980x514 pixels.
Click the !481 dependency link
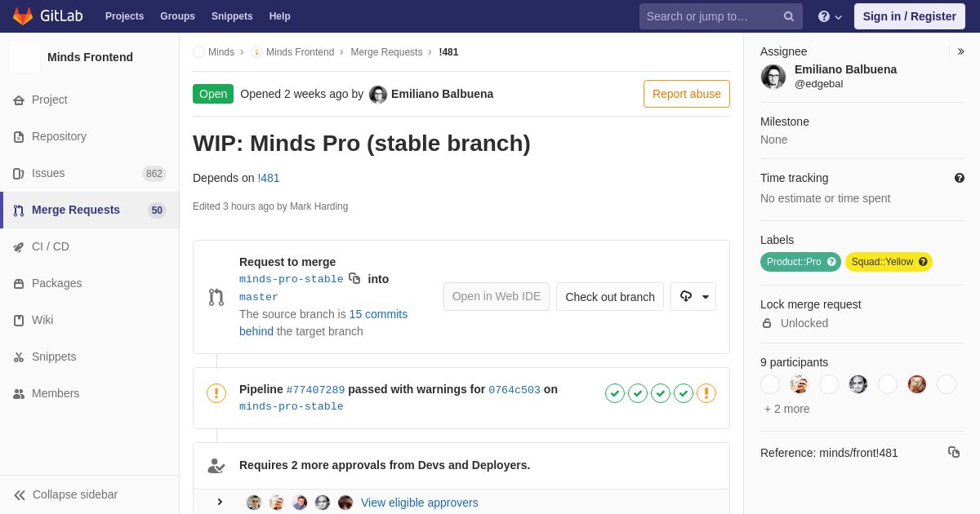pyautogui.click(x=269, y=178)
